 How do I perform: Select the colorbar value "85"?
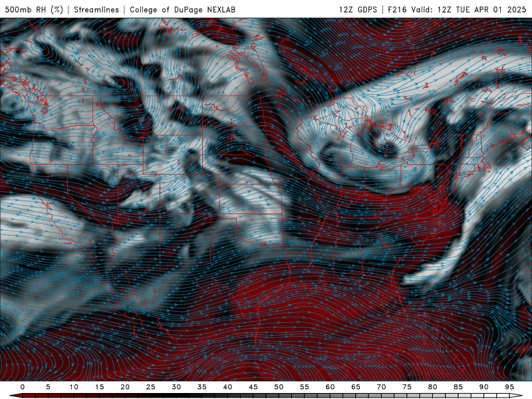coord(458,387)
